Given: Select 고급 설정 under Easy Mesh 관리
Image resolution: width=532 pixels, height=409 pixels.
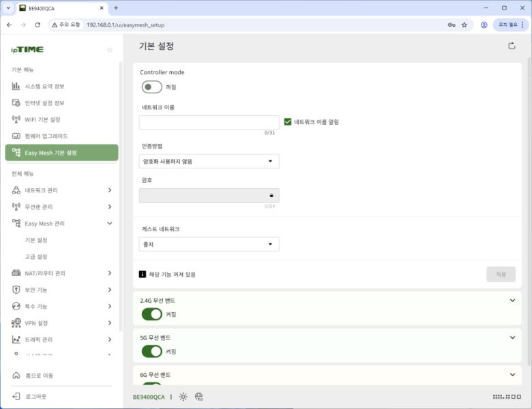Looking at the screenshot, I should pyautogui.click(x=36, y=257).
